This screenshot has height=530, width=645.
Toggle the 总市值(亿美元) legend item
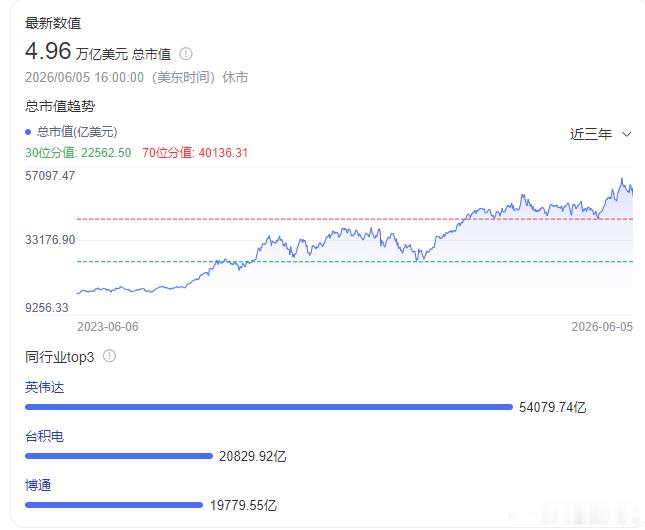pyautogui.click(x=71, y=132)
